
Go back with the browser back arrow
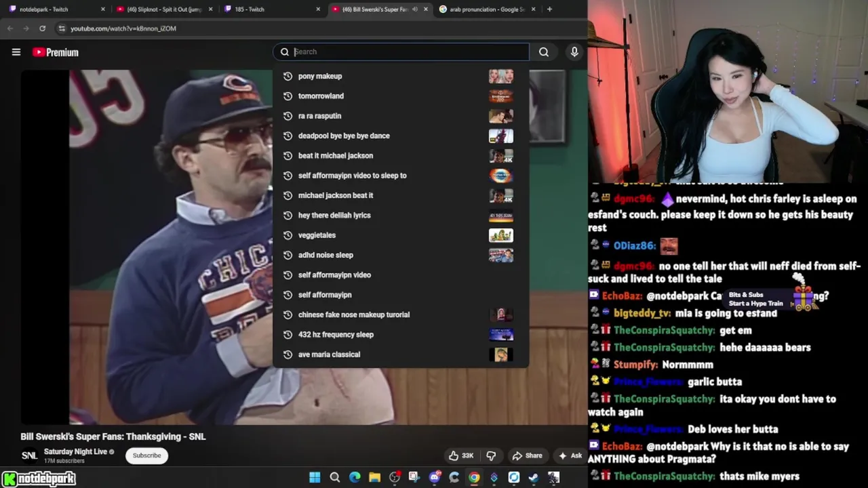(x=10, y=28)
